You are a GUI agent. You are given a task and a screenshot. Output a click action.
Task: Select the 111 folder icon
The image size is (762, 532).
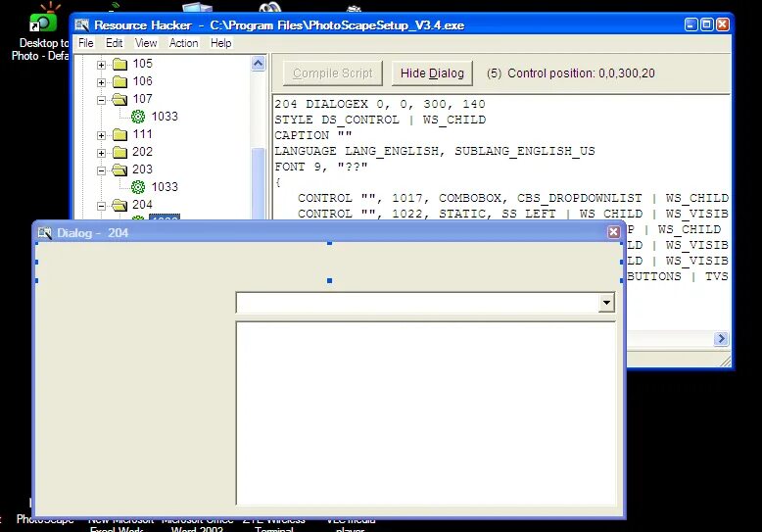[120, 134]
